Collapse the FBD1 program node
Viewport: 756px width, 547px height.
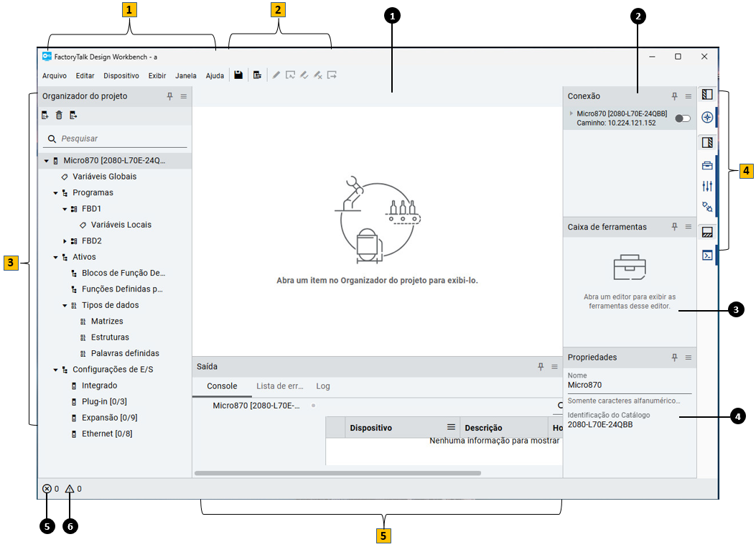tap(65, 209)
